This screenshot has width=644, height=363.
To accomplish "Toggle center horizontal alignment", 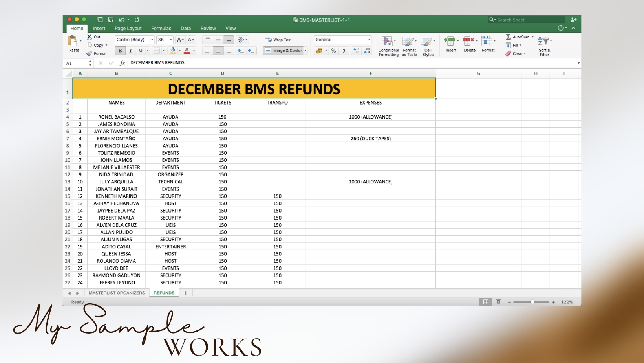I will pyautogui.click(x=218, y=51).
